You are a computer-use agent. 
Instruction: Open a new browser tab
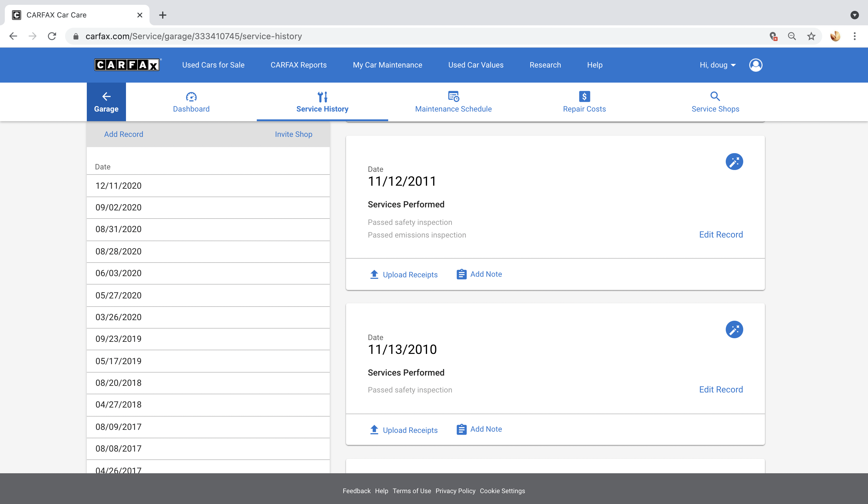[162, 15]
